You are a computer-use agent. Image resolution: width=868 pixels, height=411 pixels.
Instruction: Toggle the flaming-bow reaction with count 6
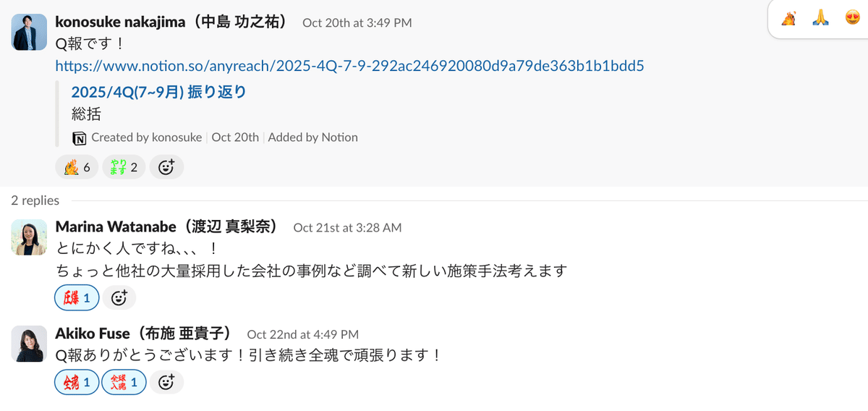click(77, 167)
